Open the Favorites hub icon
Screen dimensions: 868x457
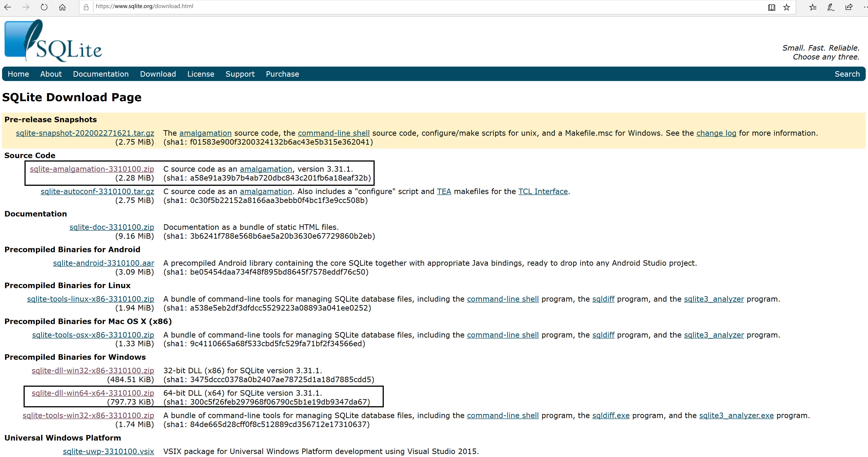(x=813, y=7)
